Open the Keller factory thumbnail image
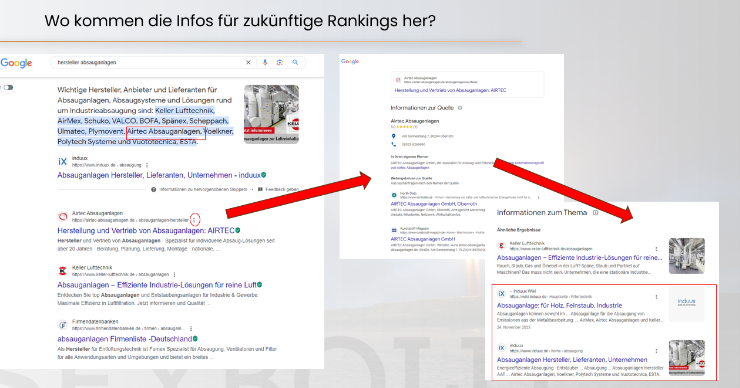 click(687, 256)
